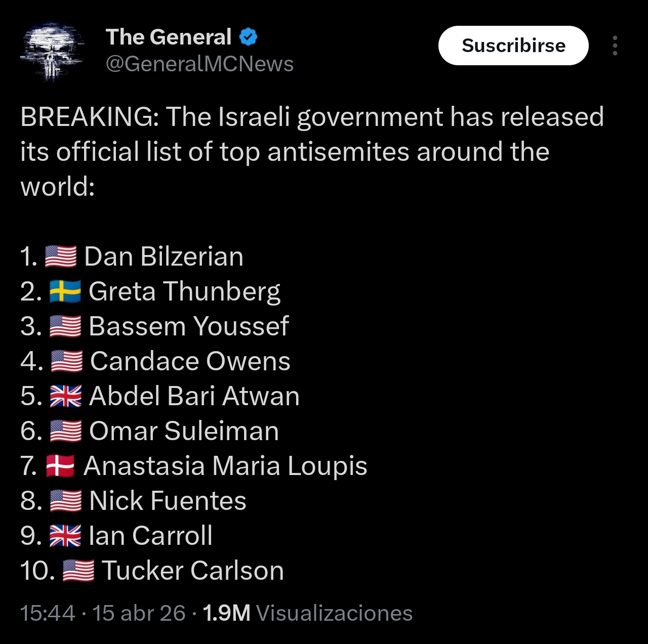This screenshot has height=644, width=648.
Task: Open the three-dot more options menu
Action: click(x=615, y=46)
